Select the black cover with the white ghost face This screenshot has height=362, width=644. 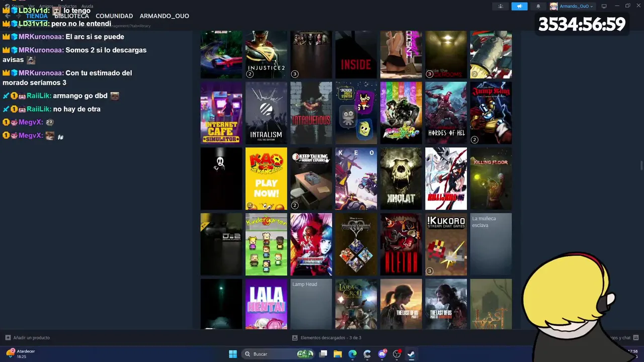(221, 178)
